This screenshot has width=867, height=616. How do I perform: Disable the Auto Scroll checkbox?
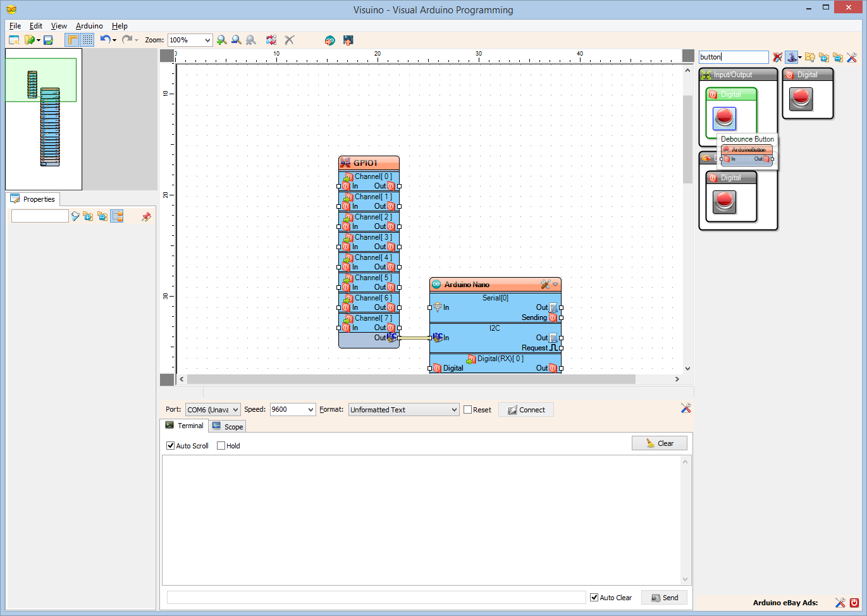click(170, 445)
